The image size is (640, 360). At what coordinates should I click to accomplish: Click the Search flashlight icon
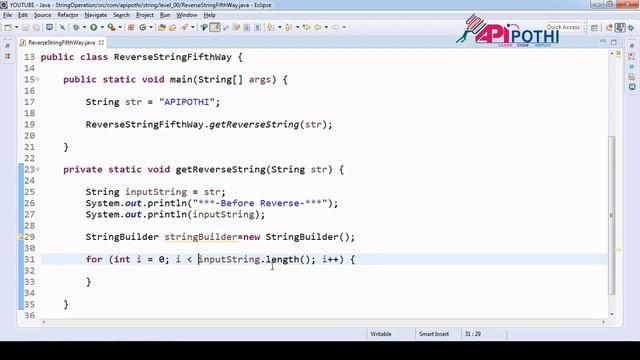184,27
